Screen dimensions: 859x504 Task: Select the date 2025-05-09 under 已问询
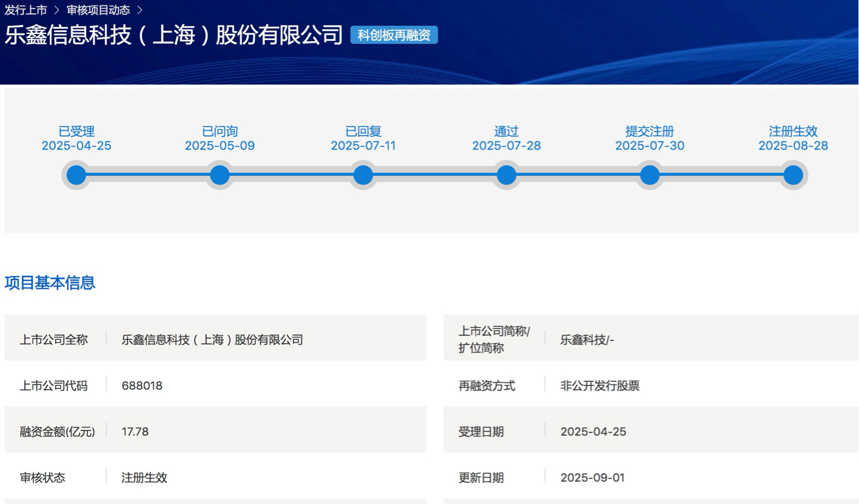click(x=220, y=146)
